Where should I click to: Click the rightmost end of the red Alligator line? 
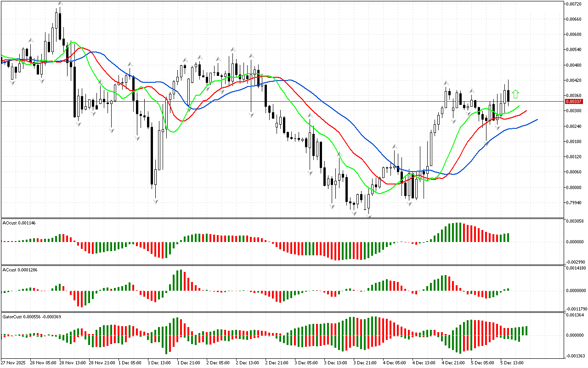point(526,110)
